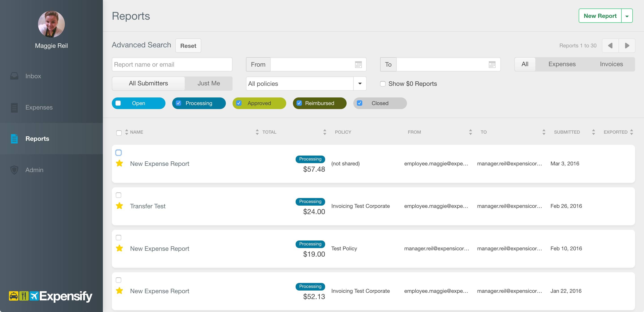Click the Expenses receipt icon in the sidebar
Screen dimensions: 644x312
coord(14,108)
